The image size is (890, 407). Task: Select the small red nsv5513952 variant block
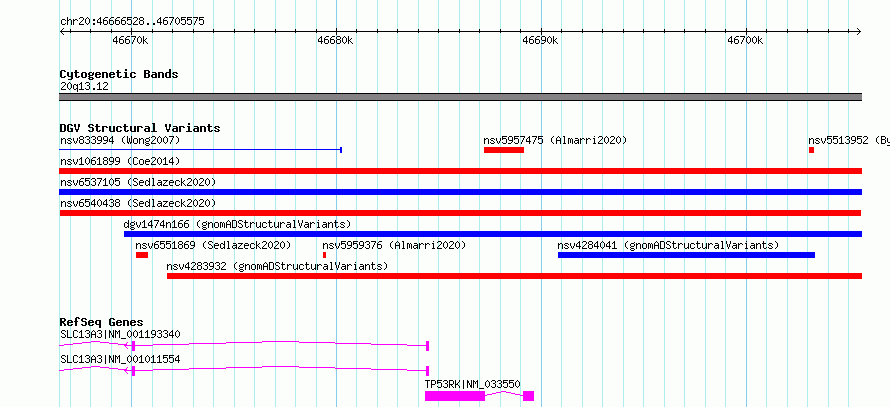click(812, 150)
